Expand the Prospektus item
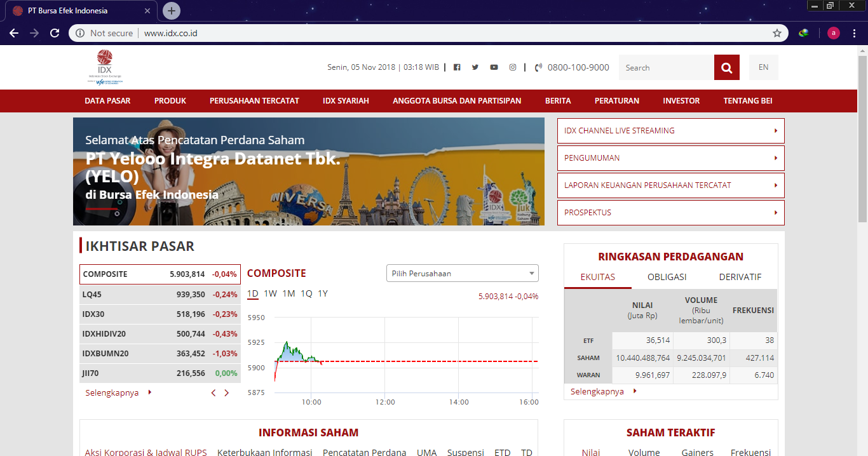The image size is (868, 456). click(x=671, y=213)
